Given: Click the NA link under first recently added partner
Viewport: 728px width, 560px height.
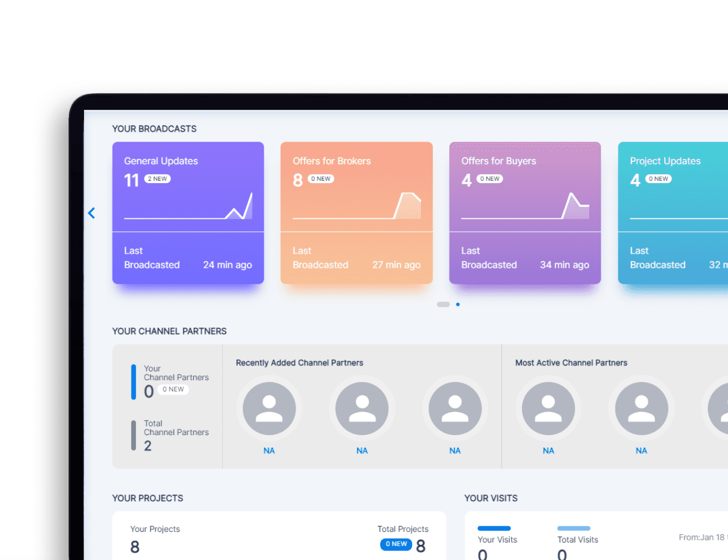Looking at the screenshot, I should (x=269, y=451).
